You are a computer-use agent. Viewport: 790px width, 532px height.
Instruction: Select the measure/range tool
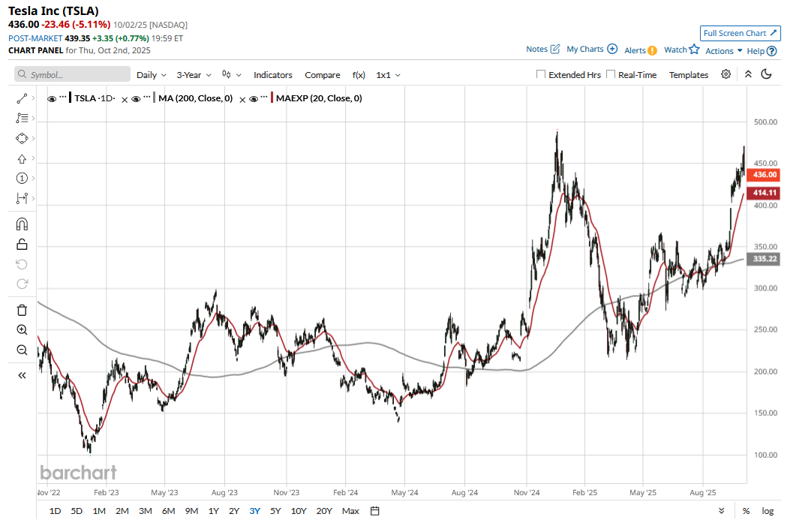tap(22, 199)
